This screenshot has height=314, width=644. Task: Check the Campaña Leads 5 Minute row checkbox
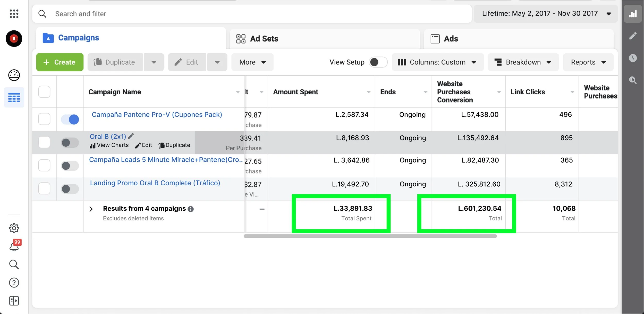[44, 165]
